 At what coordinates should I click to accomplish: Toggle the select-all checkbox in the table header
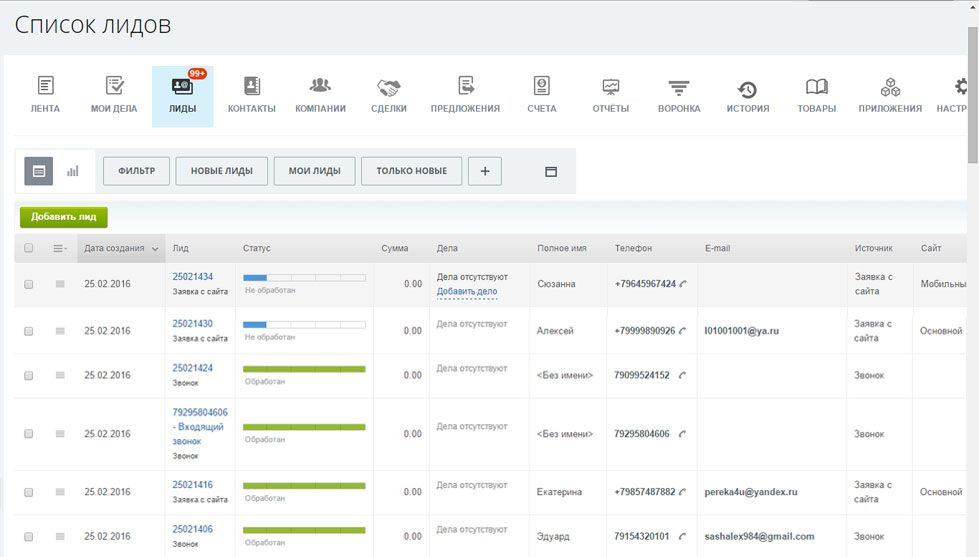[29, 248]
